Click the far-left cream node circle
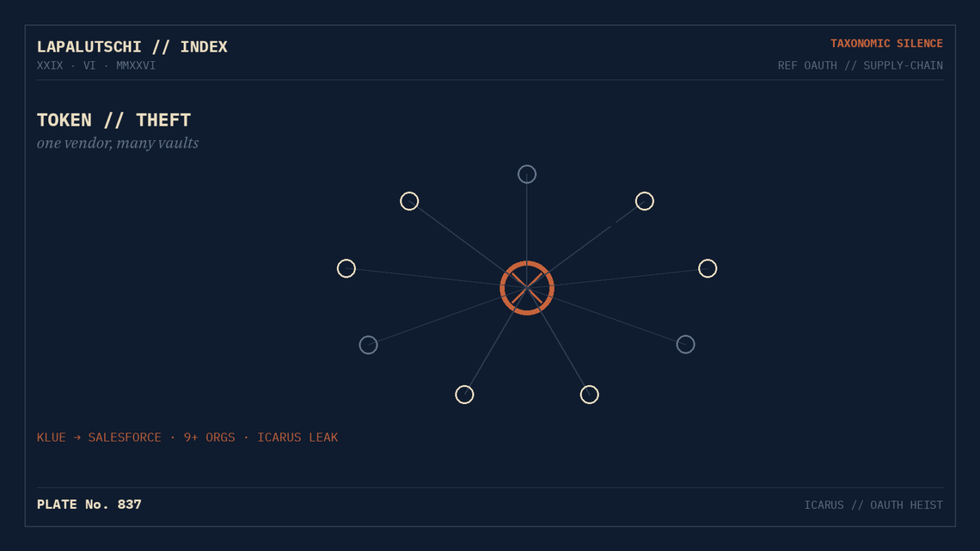Image resolution: width=980 pixels, height=551 pixels. pos(346,268)
